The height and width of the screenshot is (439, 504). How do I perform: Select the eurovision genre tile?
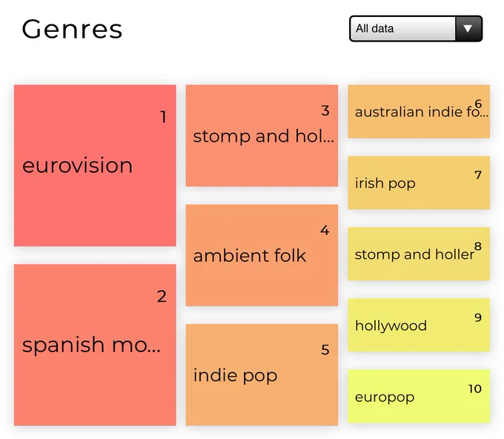[x=95, y=165]
